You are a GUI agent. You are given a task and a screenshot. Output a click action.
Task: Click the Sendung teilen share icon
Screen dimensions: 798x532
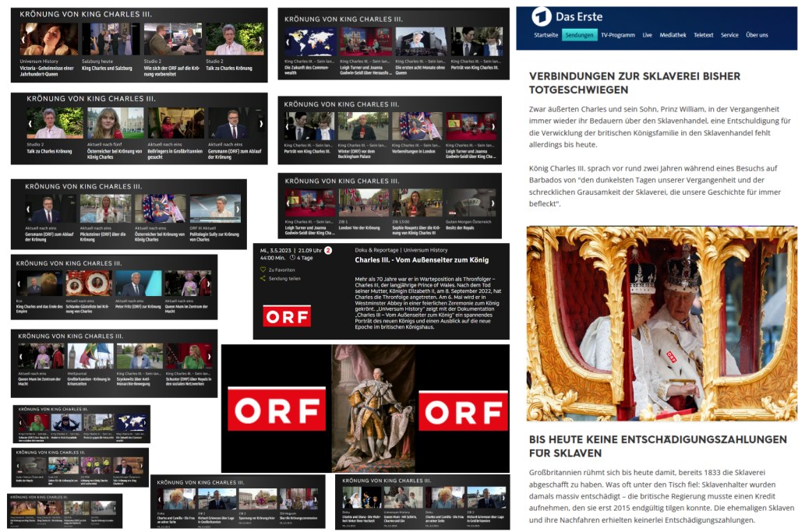(x=263, y=278)
